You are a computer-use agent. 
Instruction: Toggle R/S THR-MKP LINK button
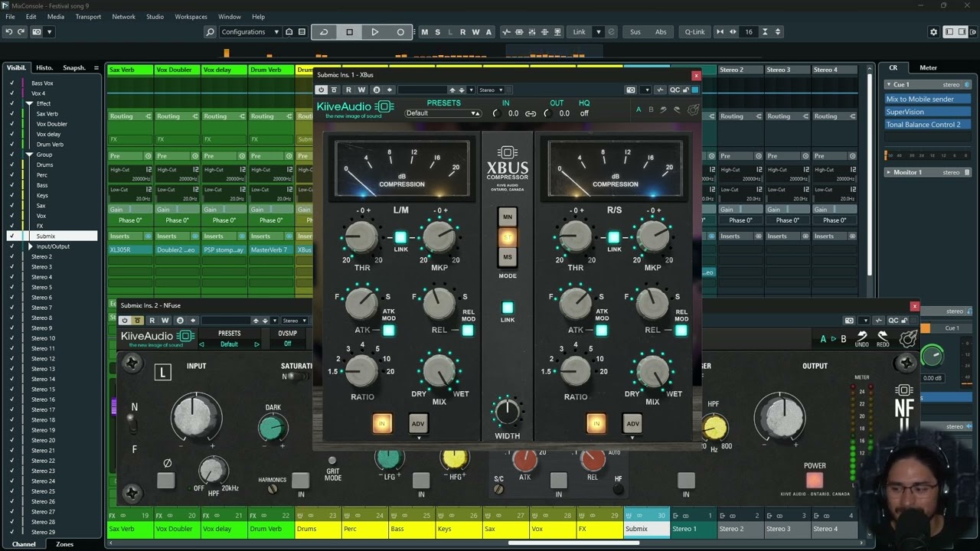coord(614,237)
